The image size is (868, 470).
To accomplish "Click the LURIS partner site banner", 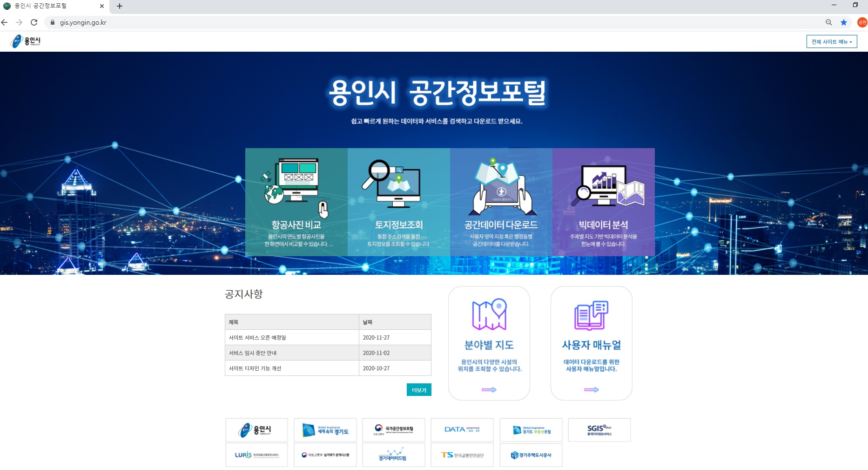I will (256, 455).
